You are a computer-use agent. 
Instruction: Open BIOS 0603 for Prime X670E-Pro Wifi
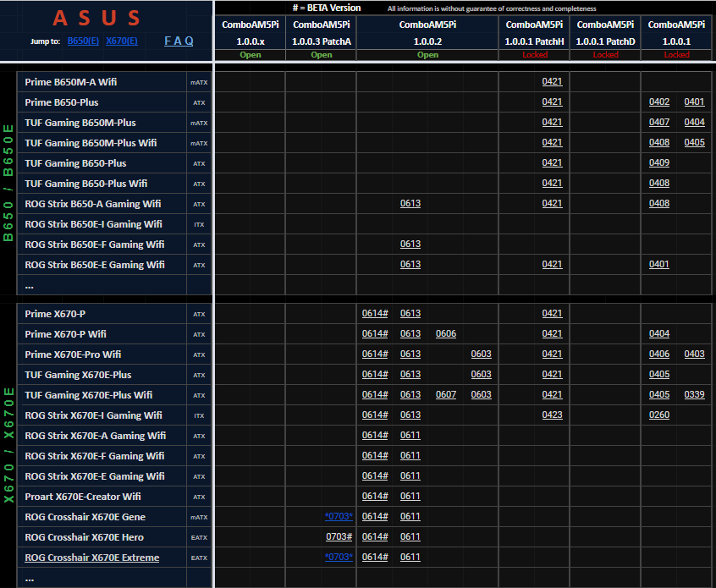tap(481, 354)
